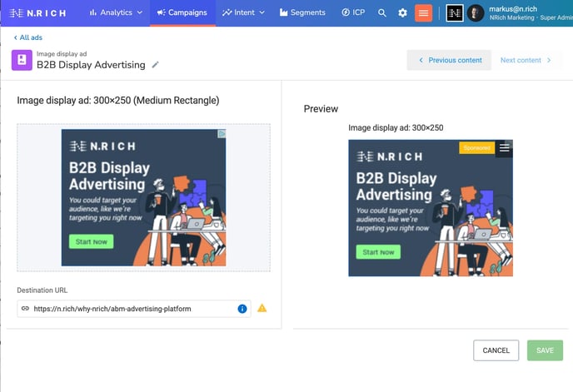
Task: Click the 'Image display ad: 300×250 (Medium Rectangle)' heading
Action: 118,101
